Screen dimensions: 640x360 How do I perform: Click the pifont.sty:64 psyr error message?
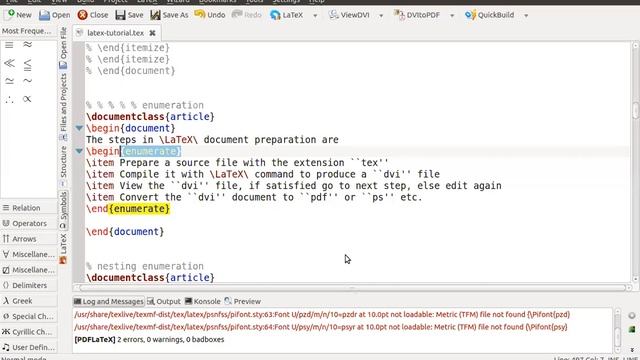321,327
